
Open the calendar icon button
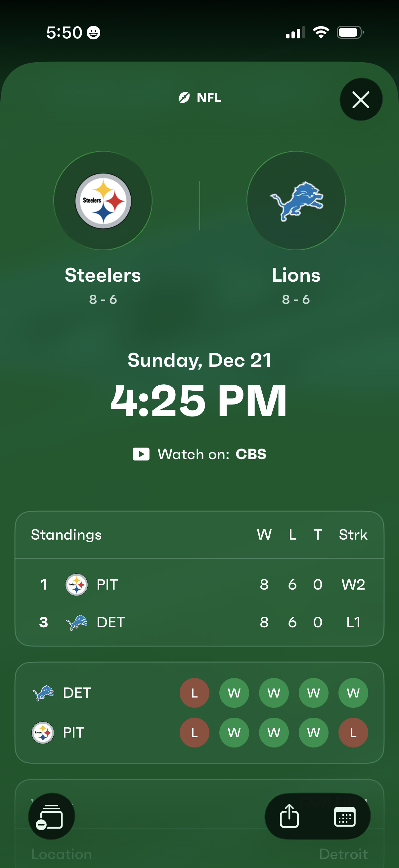[x=344, y=816]
